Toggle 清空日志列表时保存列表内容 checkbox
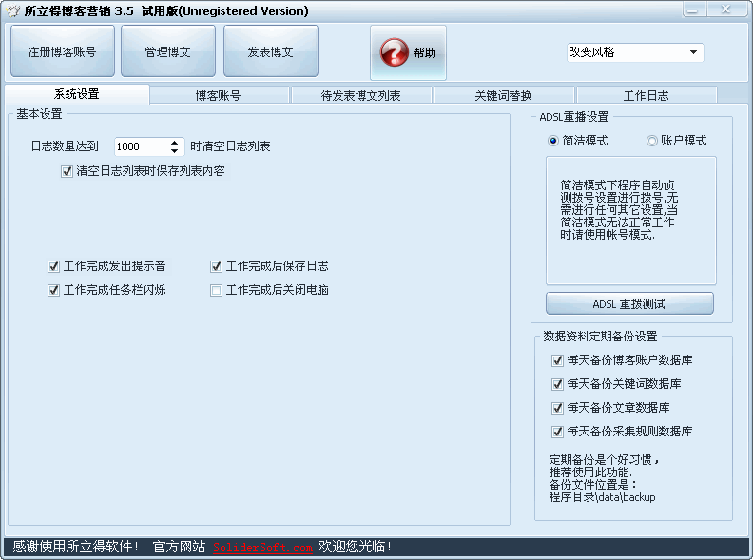Image resolution: width=753 pixels, height=560 pixels. 67,171
